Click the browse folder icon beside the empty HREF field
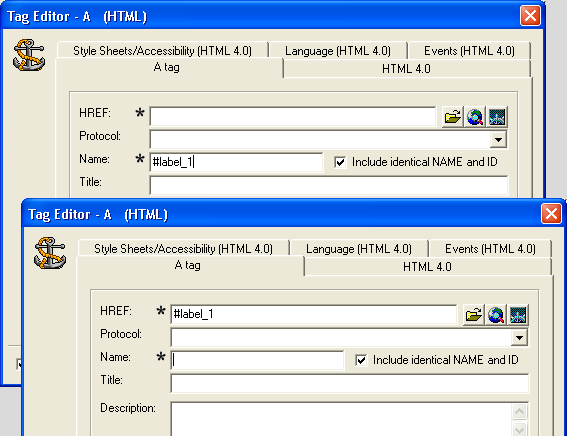 (452, 117)
